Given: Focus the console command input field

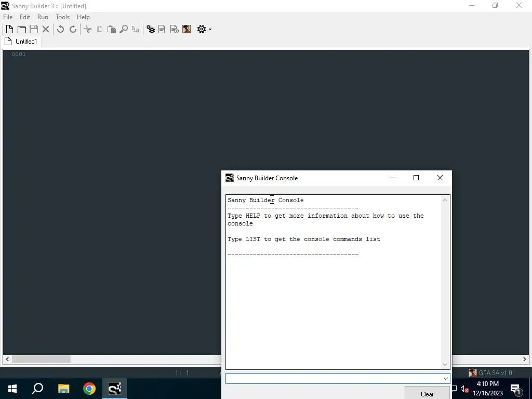Looking at the screenshot, I should tap(334, 378).
